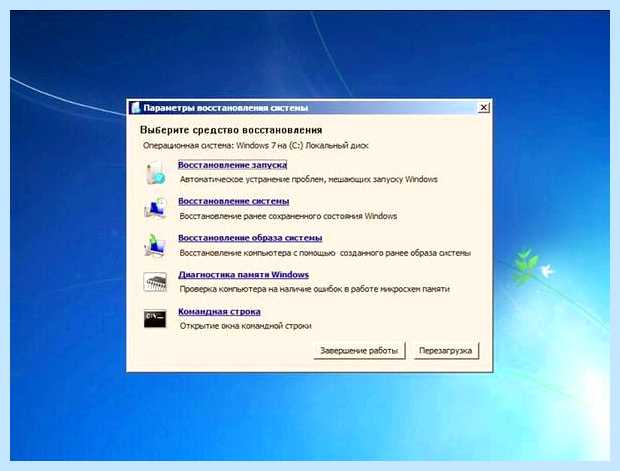Click the Операционная система: Windows 7 line
620x471 pixels.
(256, 146)
